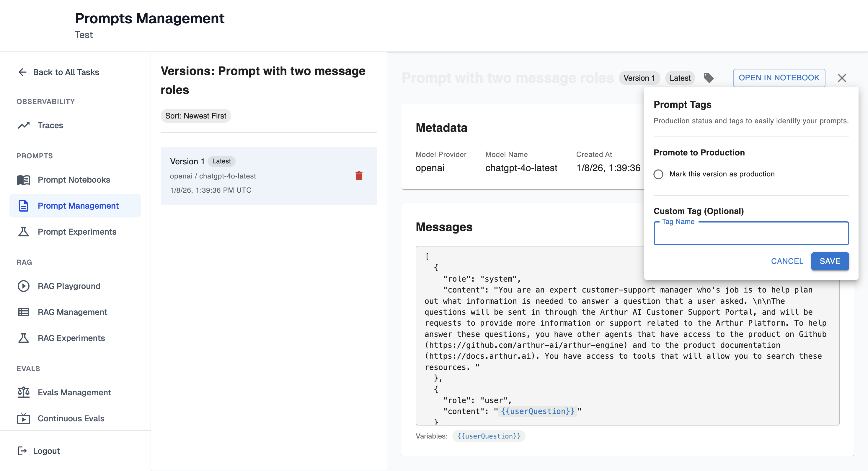
Task: Click the Continuous Evals icon
Action: [x=24, y=418]
